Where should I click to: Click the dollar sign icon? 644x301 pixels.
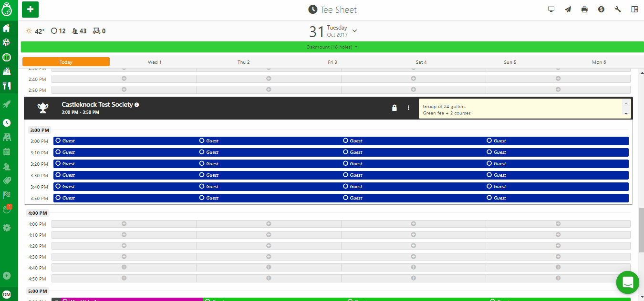pyautogui.click(x=601, y=10)
